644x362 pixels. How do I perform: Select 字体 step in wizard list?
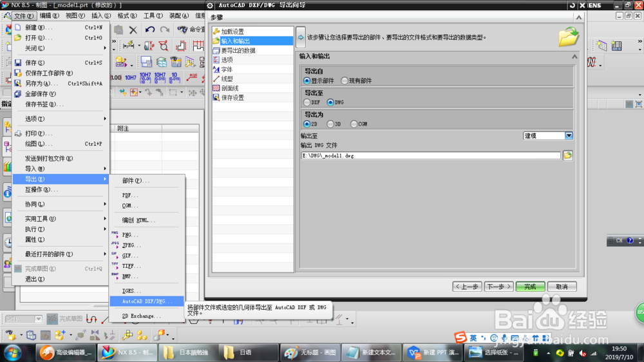(252, 69)
